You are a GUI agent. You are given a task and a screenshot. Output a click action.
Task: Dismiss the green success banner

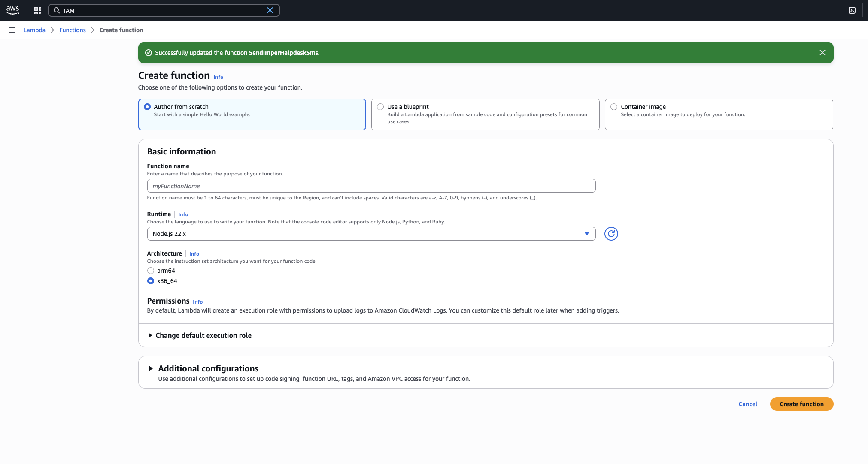(822, 53)
